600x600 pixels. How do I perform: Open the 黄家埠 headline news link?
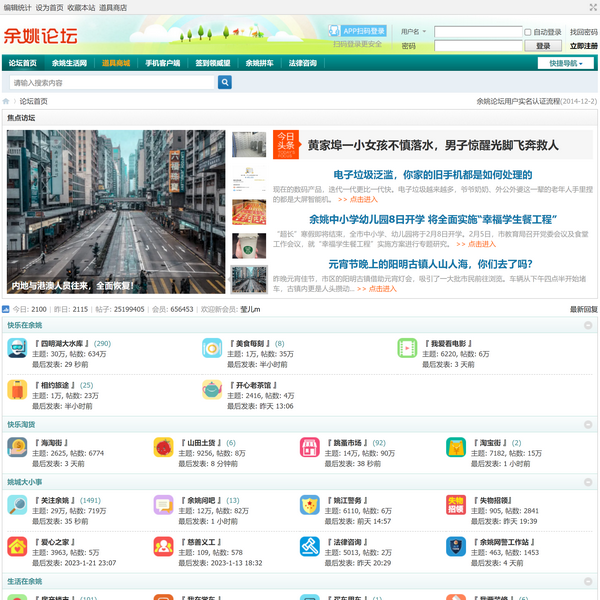432,145
